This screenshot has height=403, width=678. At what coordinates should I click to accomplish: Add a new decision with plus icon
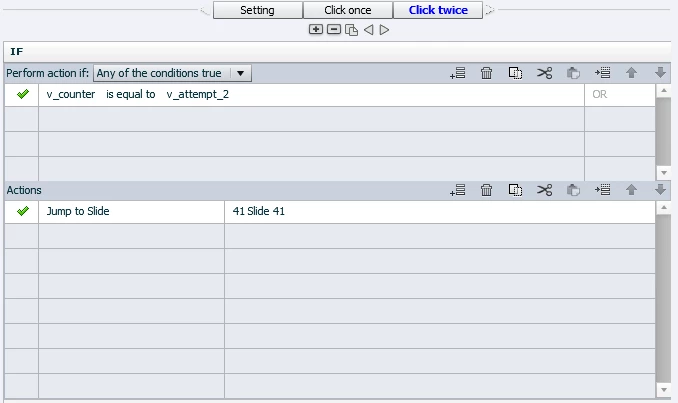(316, 29)
